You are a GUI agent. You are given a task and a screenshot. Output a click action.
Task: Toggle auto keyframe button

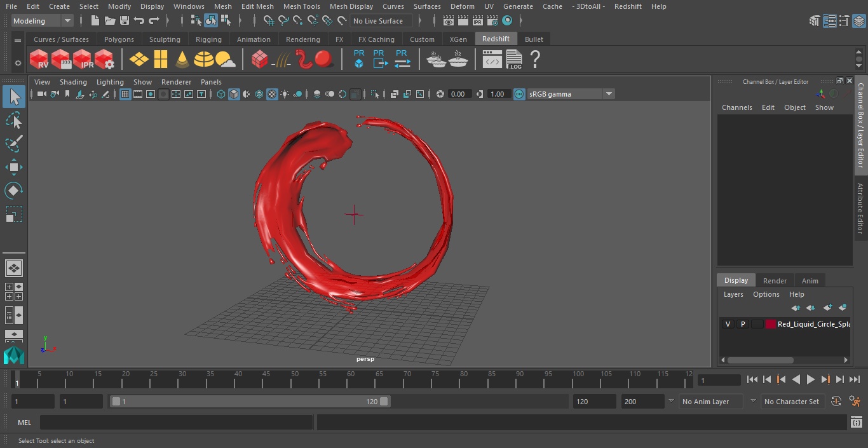[x=836, y=402]
